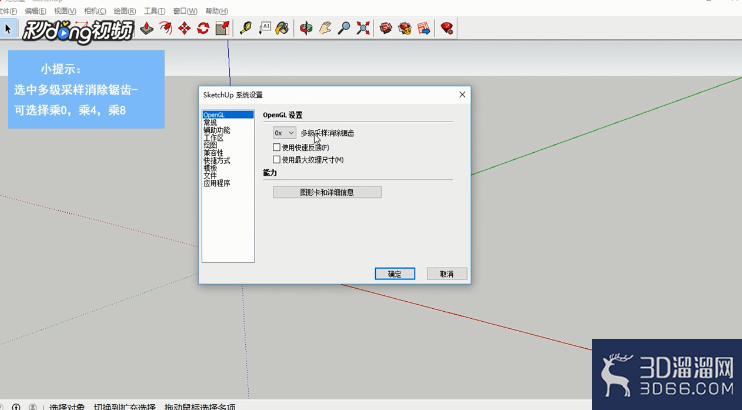Enable 使用最大纹理尺寸(M) checkbox

(277, 160)
